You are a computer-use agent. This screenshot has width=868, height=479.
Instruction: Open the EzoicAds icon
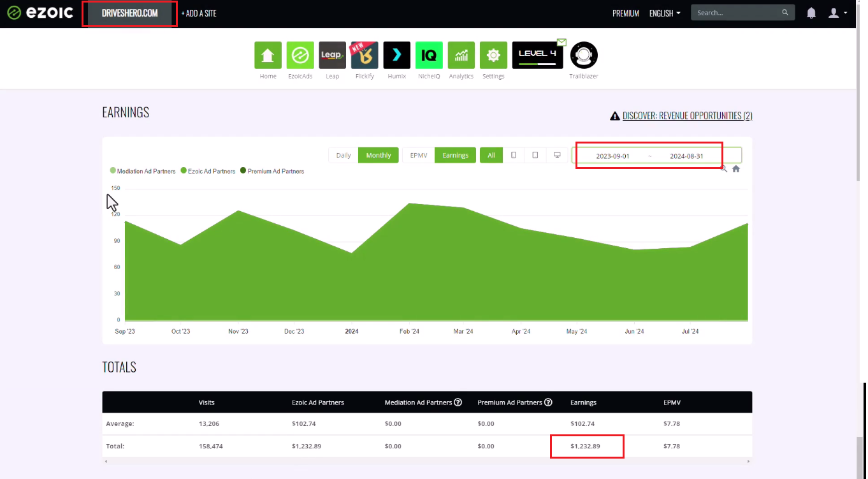tap(300, 55)
